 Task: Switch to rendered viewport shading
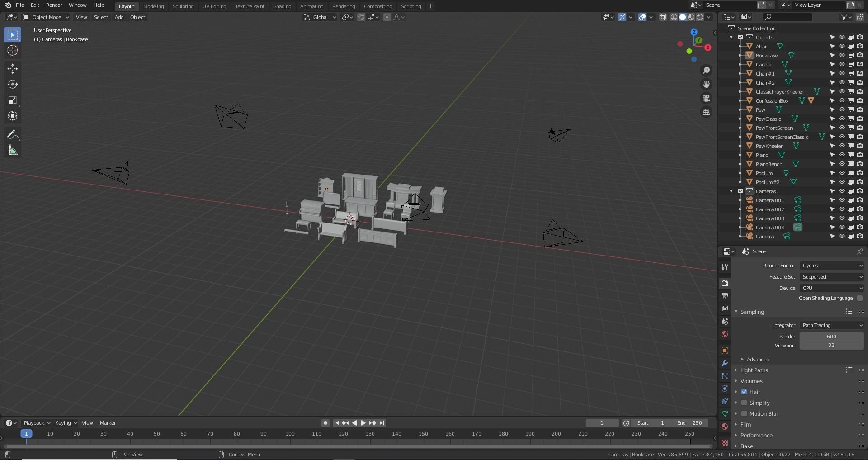[700, 17]
